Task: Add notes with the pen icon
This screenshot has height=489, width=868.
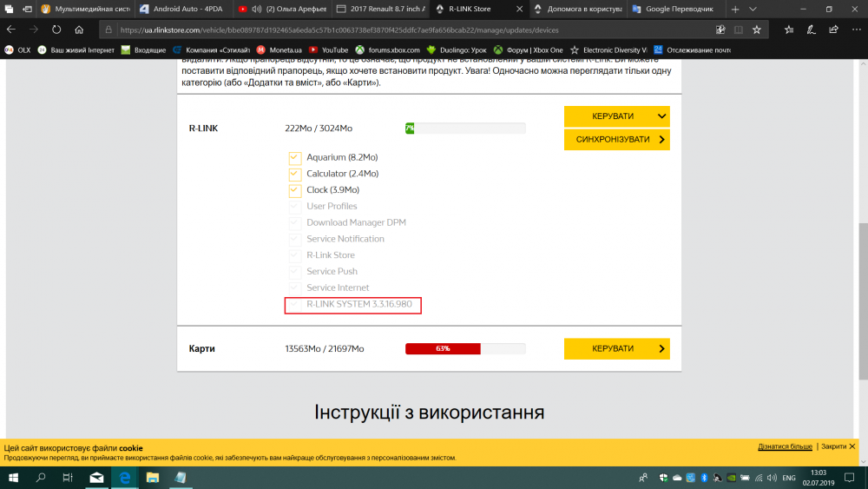Action: pyautogui.click(x=811, y=30)
